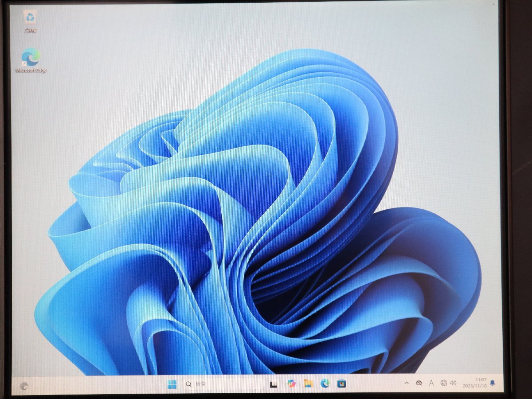Select the Microsoft Edge desktop shortcut
Viewport: 532px width, 399px height.
click(31, 61)
